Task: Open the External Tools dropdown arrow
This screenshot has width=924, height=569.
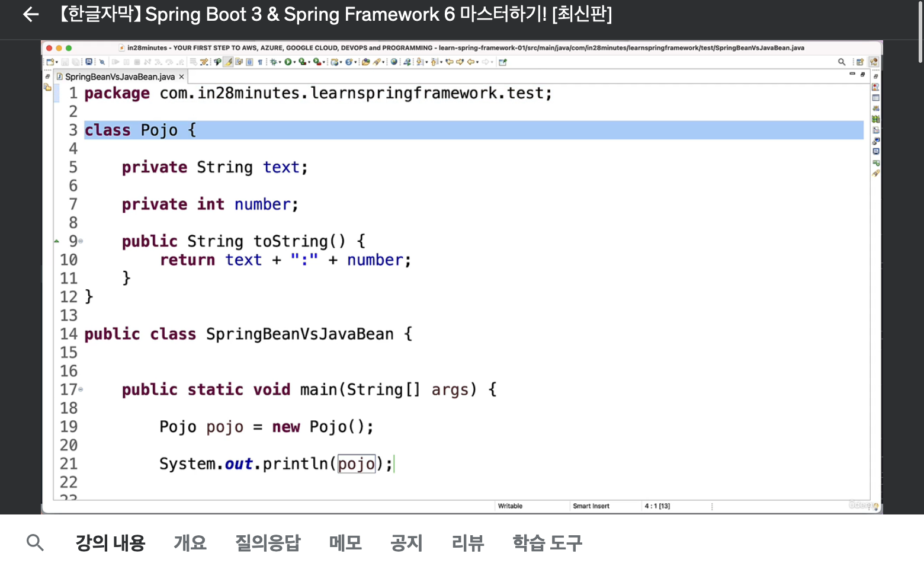Action: [x=324, y=62]
